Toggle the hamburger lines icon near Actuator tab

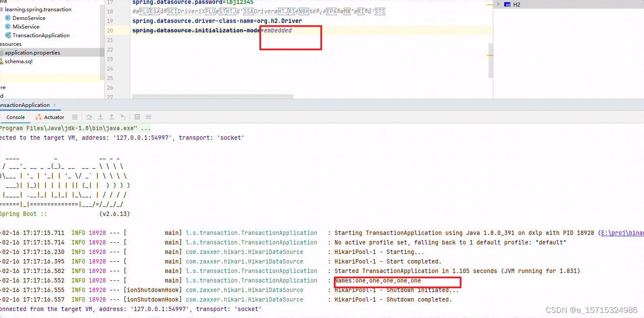75,117
